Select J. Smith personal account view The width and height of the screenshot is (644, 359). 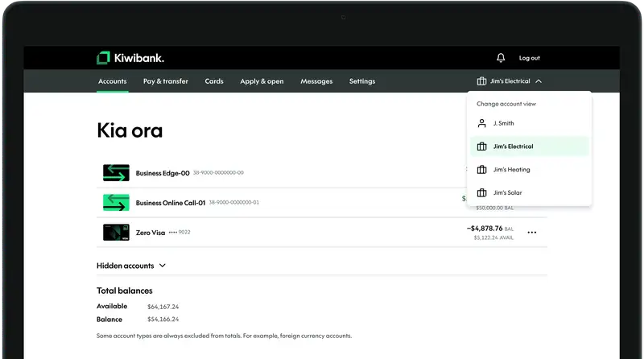[x=530, y=123]
